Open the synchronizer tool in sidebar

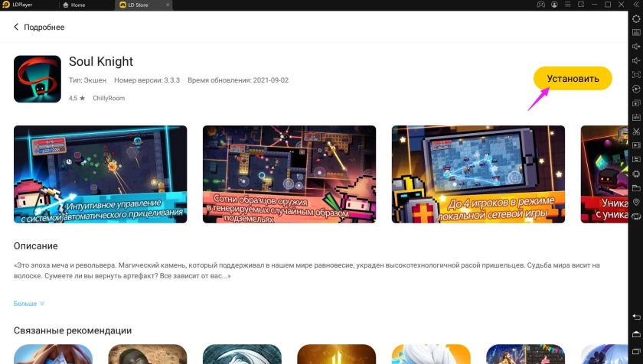tap(636, 159)
